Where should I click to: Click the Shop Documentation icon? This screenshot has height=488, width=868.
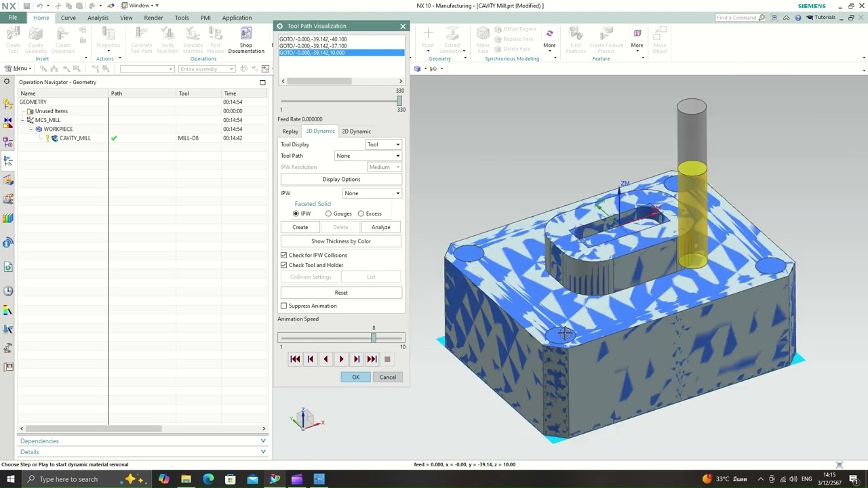pyautogui.click(x=246, y=33)
